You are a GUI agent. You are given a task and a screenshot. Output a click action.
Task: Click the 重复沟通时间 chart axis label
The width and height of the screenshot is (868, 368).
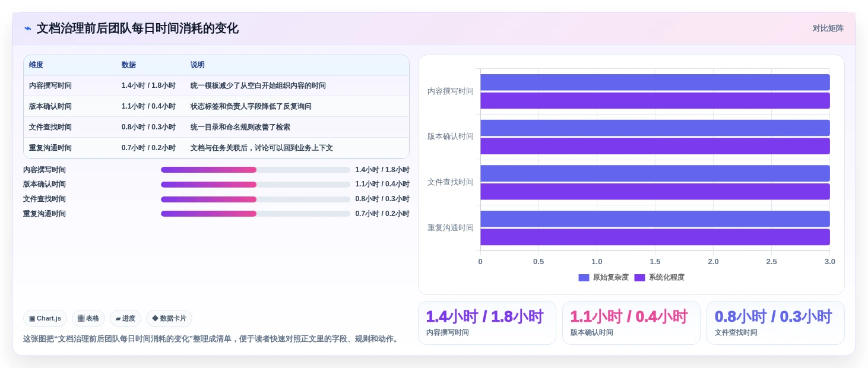point(451,228)
